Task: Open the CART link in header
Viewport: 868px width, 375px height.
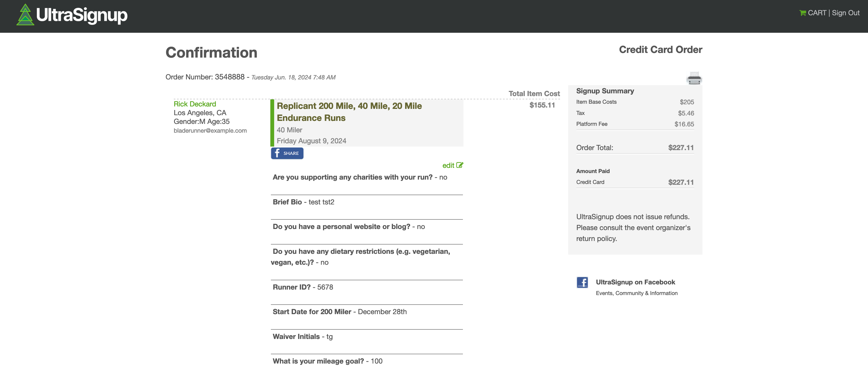Action: point(817,13)
